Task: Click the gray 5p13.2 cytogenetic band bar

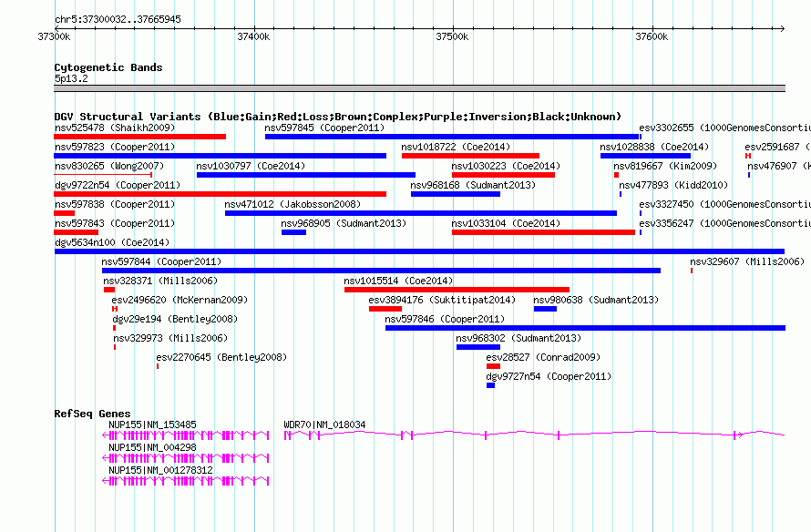Action: [x=419, y=88]
